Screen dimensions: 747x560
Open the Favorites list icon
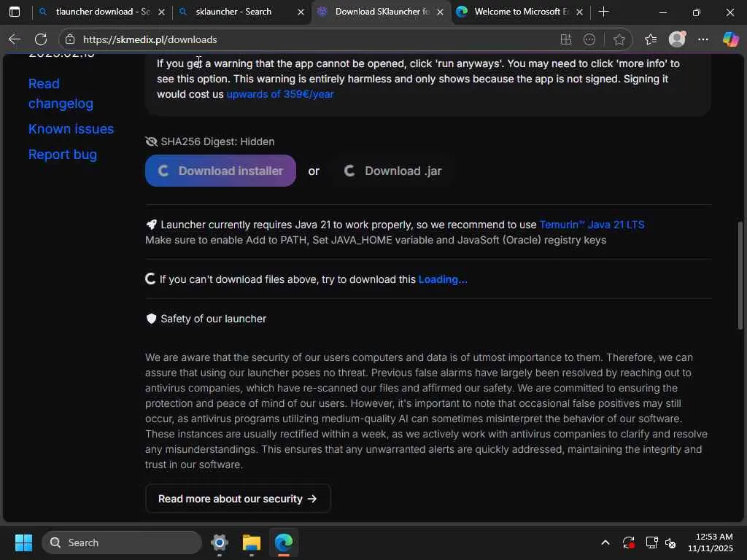pos(651,39)
